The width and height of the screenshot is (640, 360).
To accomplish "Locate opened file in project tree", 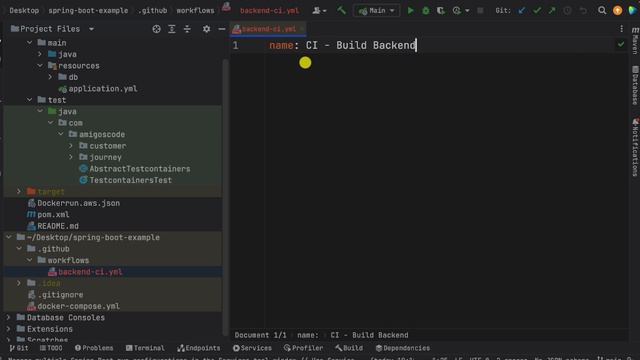I will click(x=156, y=29).
